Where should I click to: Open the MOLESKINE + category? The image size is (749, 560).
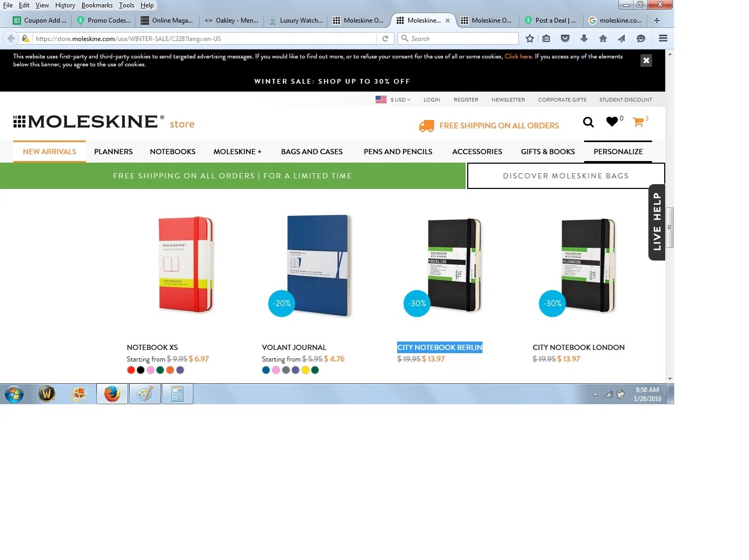tap(238, 152)
